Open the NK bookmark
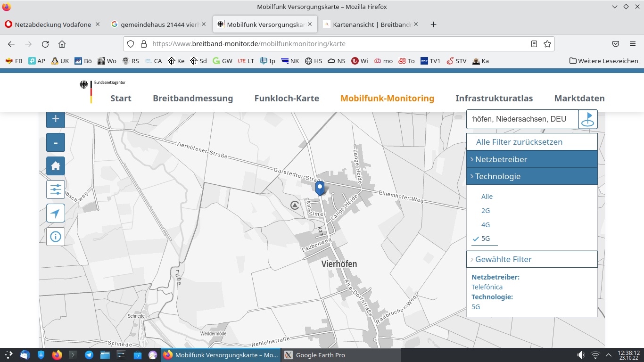The height and width of the screenshot is (362, 644). 290,61
